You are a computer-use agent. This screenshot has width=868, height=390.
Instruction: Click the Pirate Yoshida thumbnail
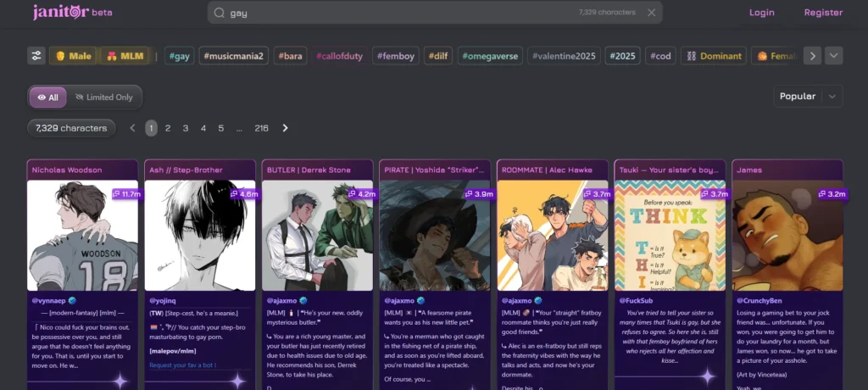[435, 236]
